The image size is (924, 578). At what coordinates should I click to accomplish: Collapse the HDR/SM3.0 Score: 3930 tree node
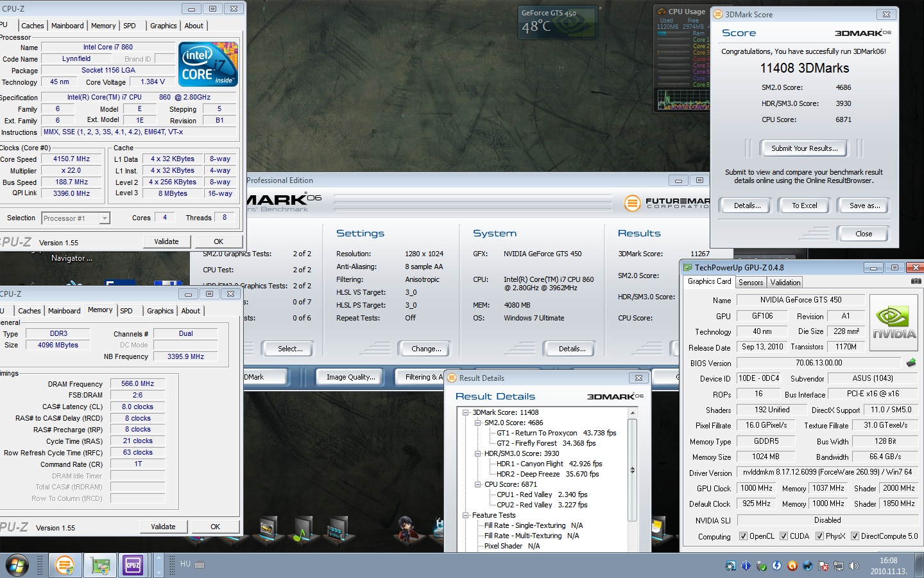[x=478, y=453]
